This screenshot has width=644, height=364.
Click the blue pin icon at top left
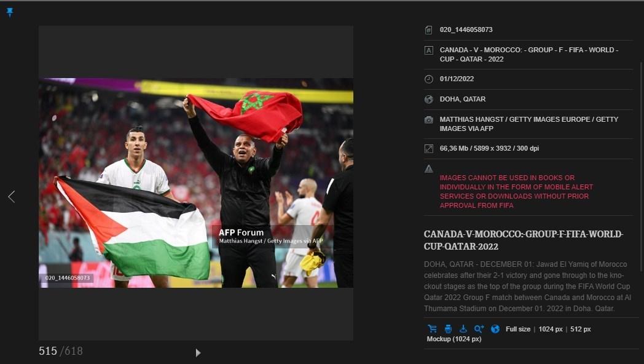click(x=10, y=12)
